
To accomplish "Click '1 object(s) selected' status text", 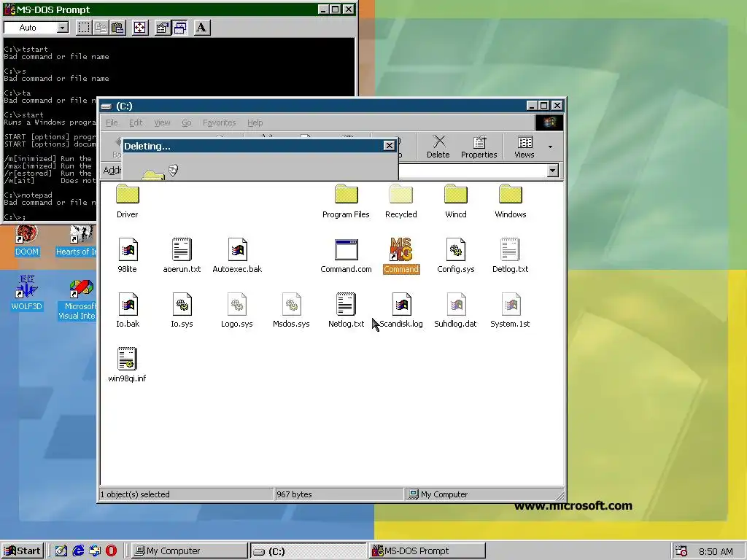I will [x=135, y=494].
